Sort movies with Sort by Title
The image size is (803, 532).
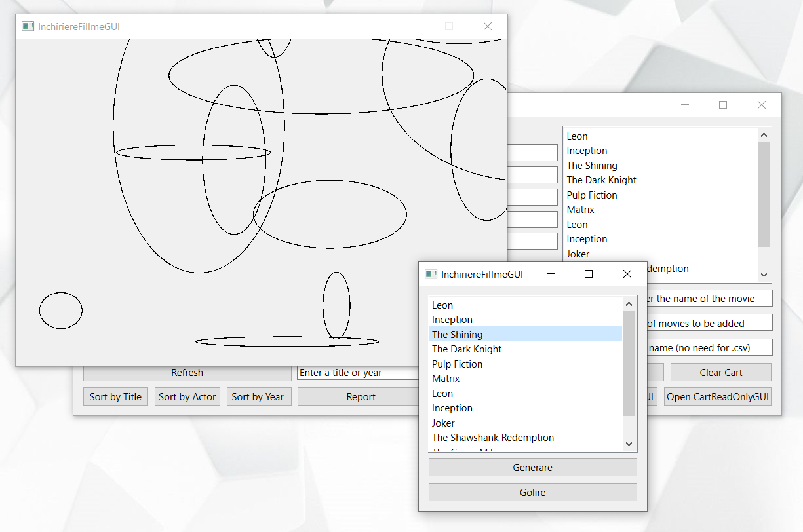[x=115, y=397]
